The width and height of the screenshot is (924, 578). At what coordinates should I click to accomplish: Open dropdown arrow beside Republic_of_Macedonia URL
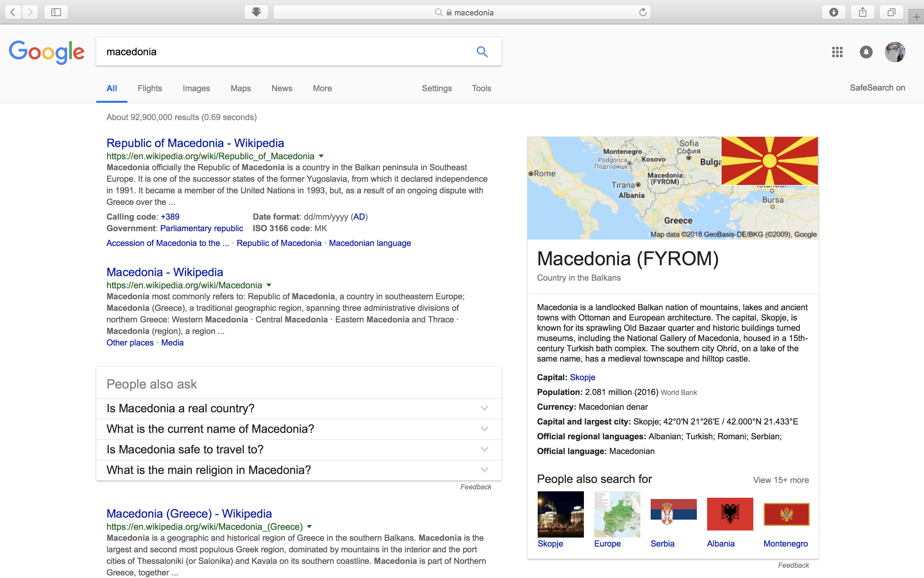(x=321, y=156)
